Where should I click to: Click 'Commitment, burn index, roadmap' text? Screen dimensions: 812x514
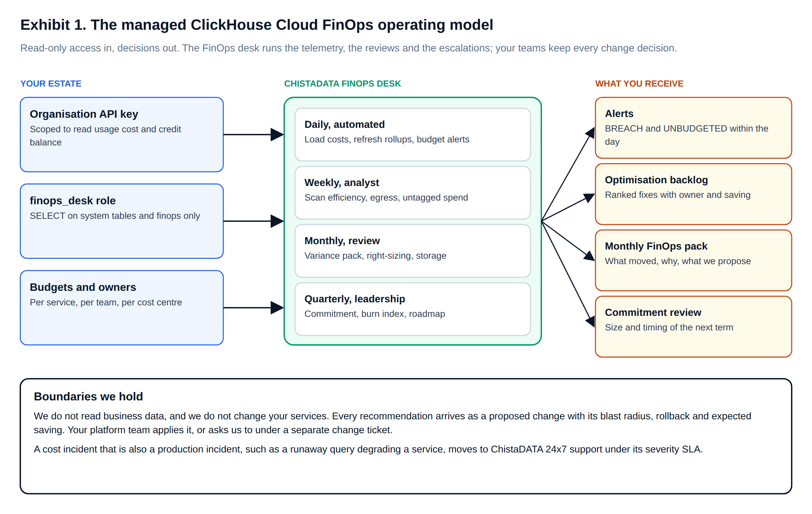(375, 314)
